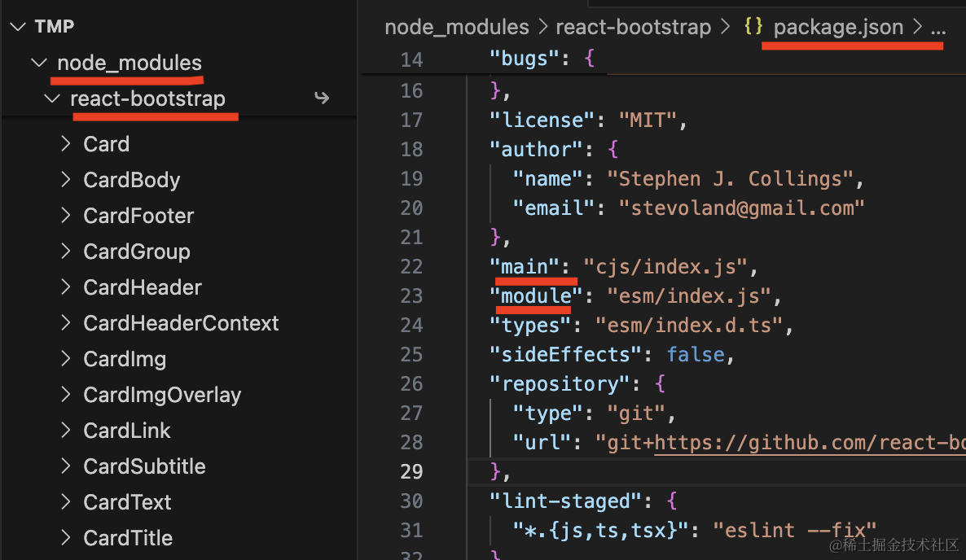This screenshot has width=966, height=560.
Task: Click line number 29 in the gutter
Action: 411,472
